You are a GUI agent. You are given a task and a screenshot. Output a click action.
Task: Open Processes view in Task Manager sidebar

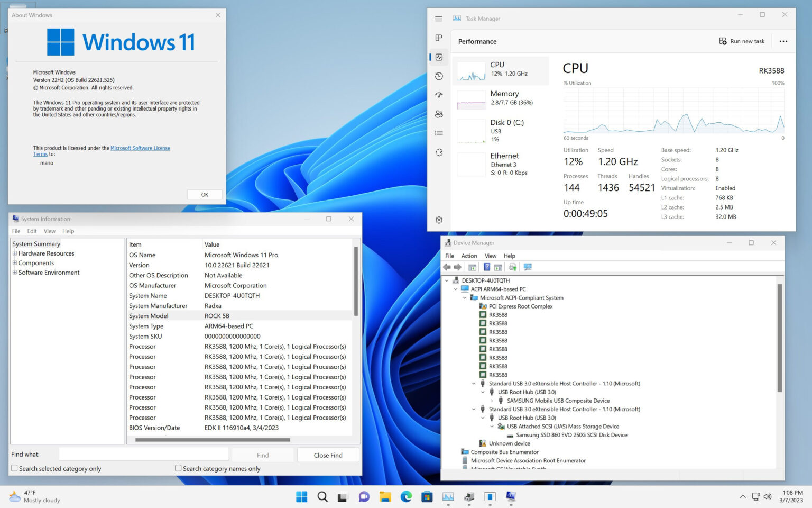[439, 38]
